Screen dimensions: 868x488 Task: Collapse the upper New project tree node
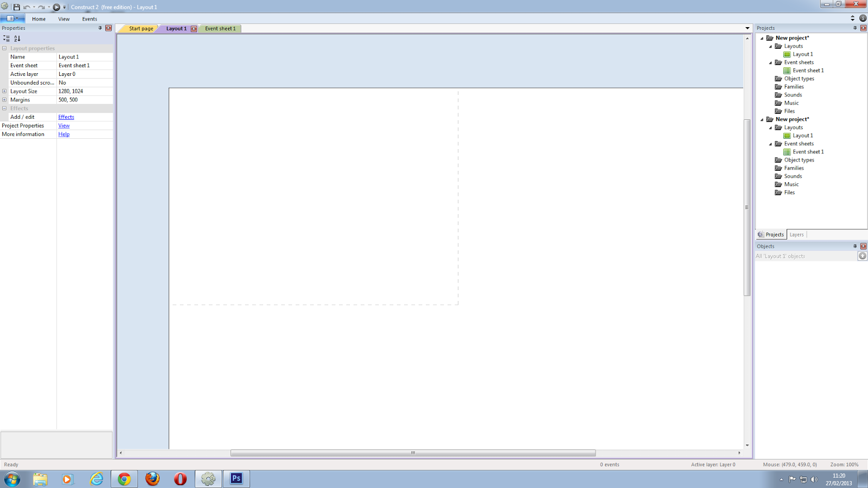pyautogui.click(x=762, y=38)
